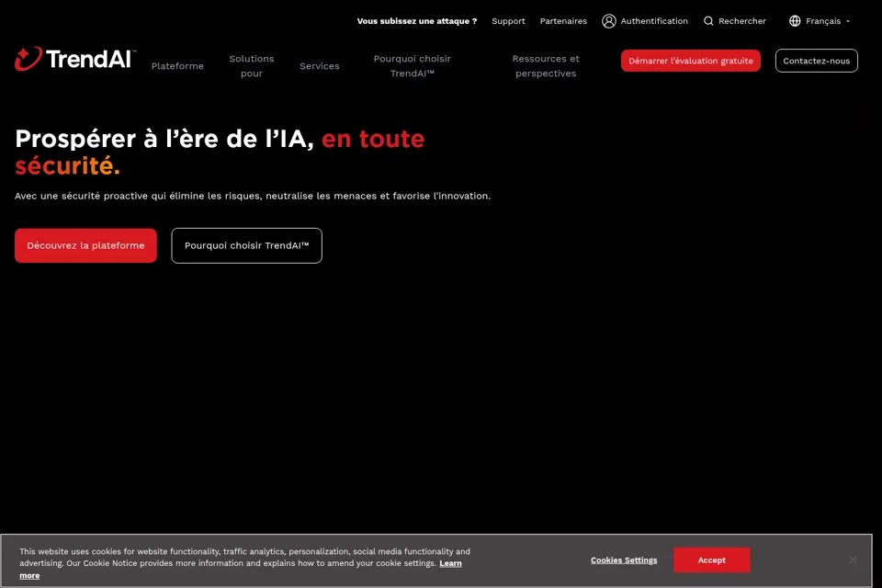Click the 'Vous subissez une attaque ?' link
The image size is (882, 588).
(x=417, y=21)
